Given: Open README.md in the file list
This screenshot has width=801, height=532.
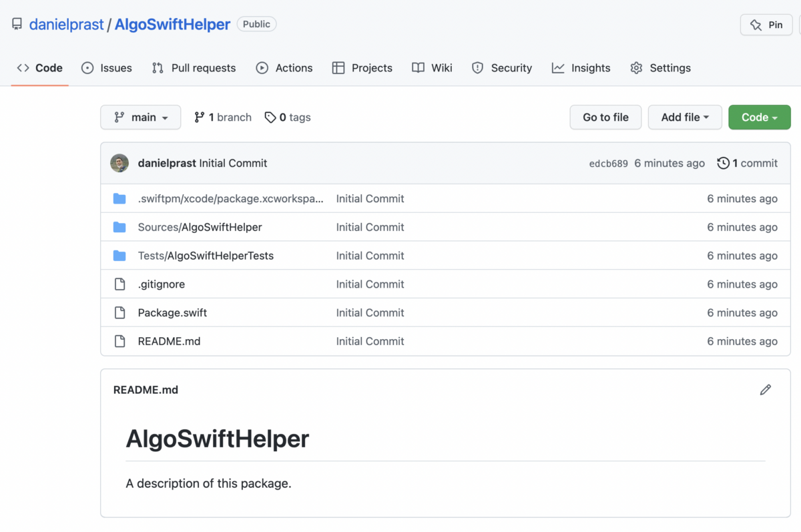Looking at the screenshot, I should pyautogui.click(x=169, y=341).
